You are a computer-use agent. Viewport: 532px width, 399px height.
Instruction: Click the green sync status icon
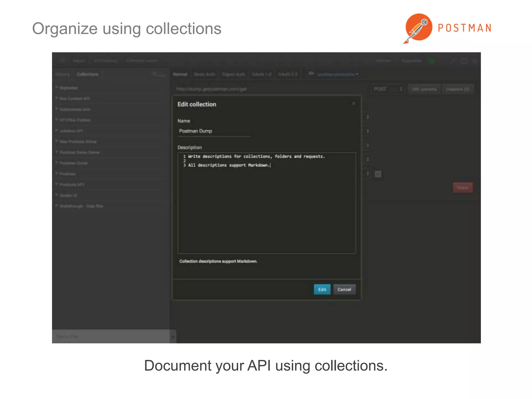tap(431, 61)
